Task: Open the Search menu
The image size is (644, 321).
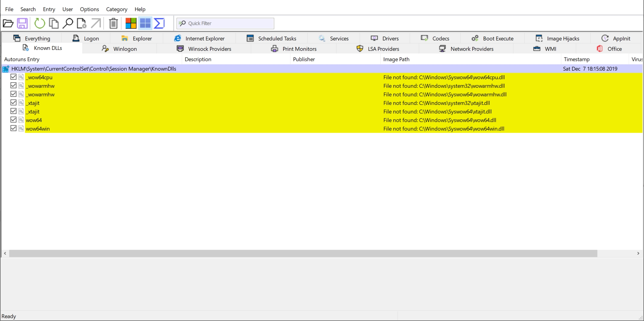Action: (28, 9)
